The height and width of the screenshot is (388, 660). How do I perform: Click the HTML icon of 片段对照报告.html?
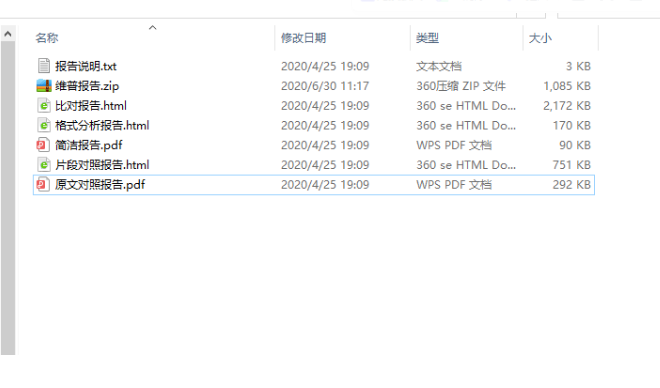pos(44,165)
